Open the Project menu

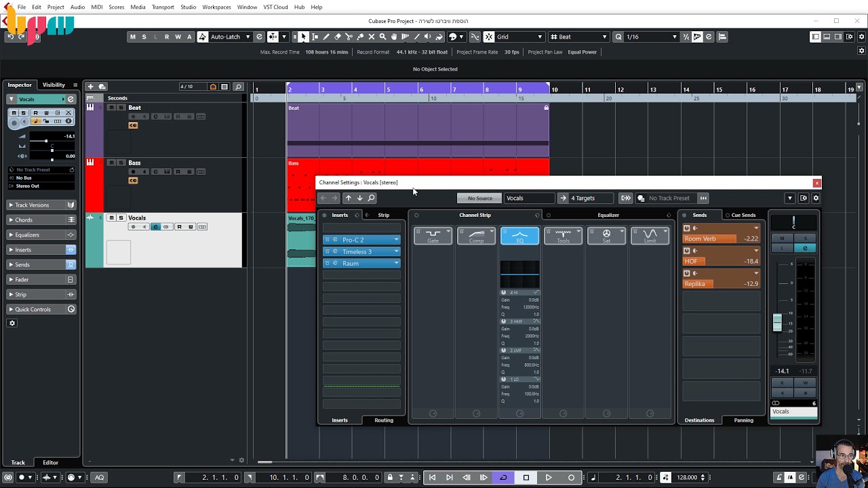click(56, 7)
